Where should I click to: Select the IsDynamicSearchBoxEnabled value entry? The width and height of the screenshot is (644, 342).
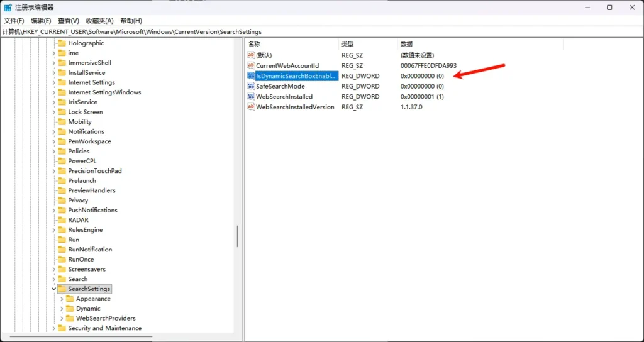click(296, 76)
